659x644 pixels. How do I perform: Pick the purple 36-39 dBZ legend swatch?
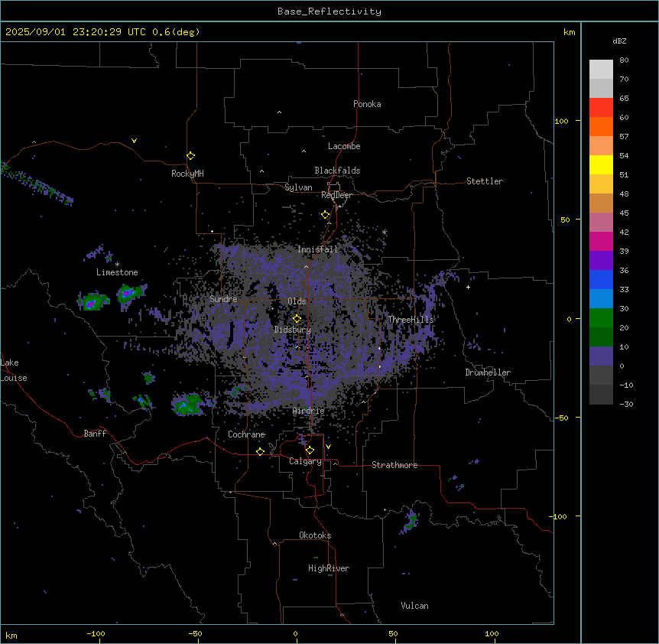coord(601,261)
